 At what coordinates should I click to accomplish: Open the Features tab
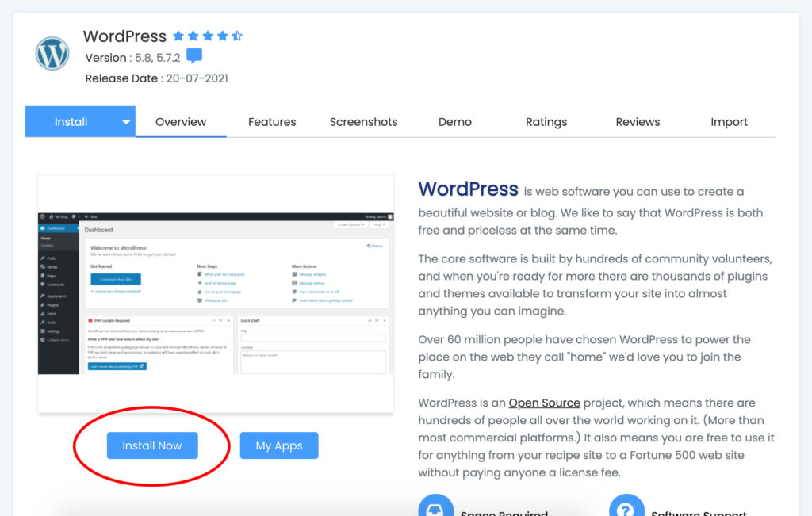click(272, 122)
